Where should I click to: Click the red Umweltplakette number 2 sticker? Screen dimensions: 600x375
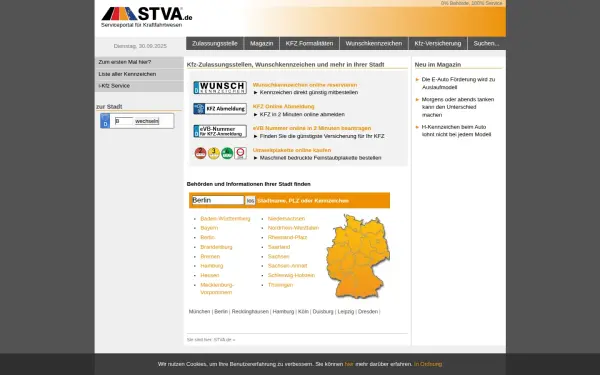(x=201, y=153)
